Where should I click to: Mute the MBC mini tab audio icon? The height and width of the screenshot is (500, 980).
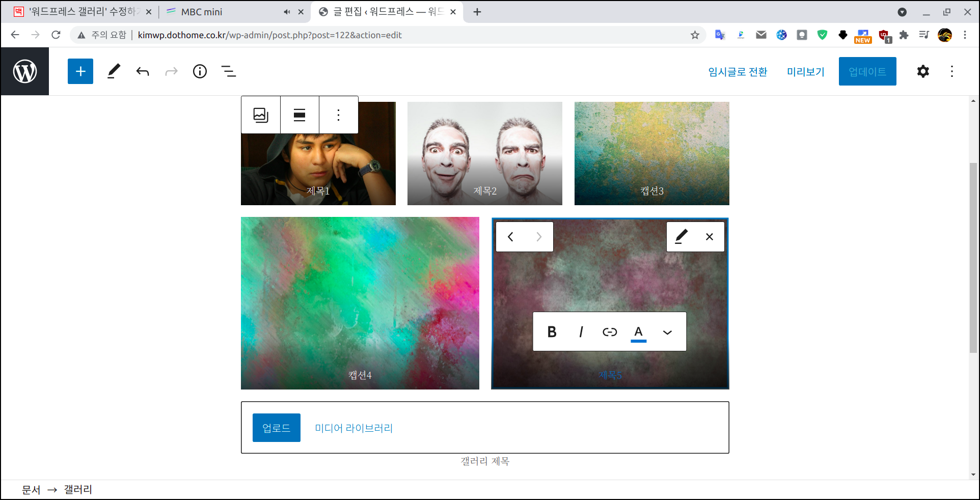(x=287, y=12)
